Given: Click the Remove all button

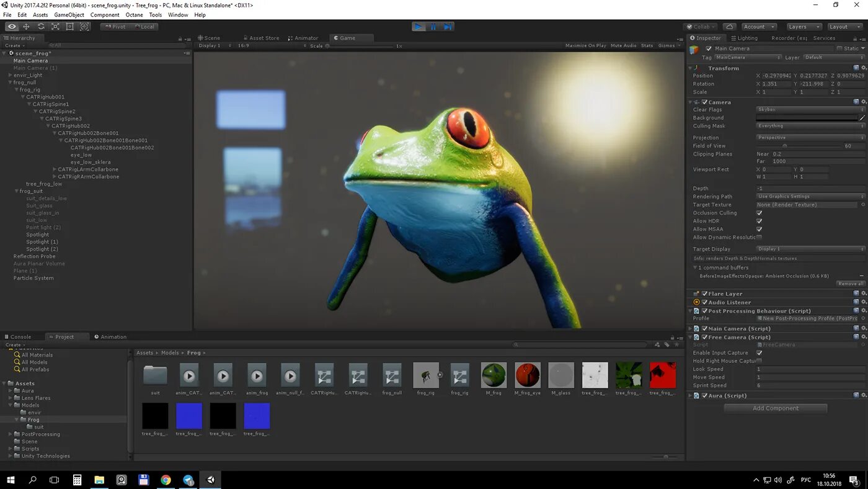Looking at the screenshot, I should (850, 284).
